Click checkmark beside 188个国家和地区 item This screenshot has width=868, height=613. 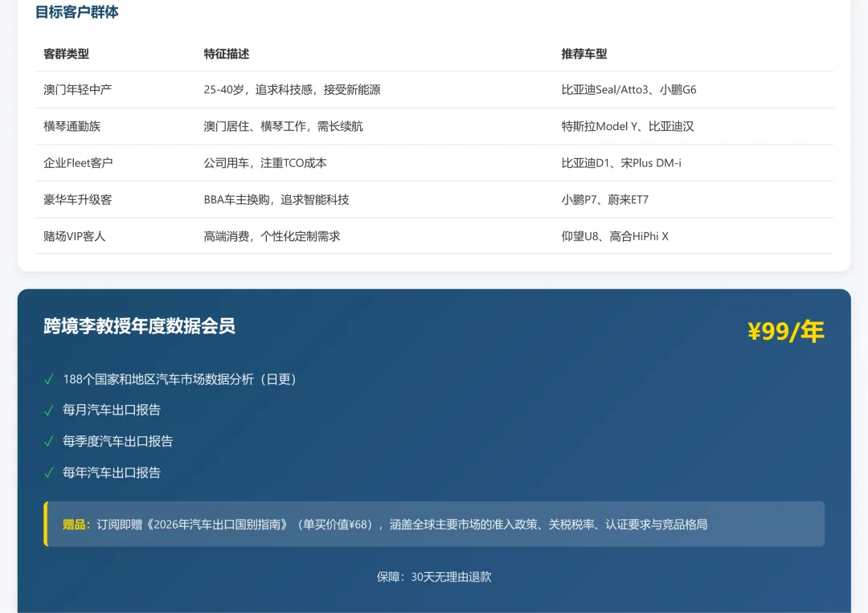pos(49,379)
